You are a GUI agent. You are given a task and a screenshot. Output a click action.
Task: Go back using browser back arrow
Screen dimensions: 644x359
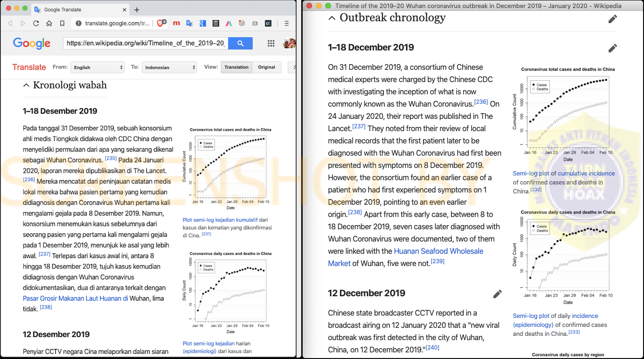10,23
